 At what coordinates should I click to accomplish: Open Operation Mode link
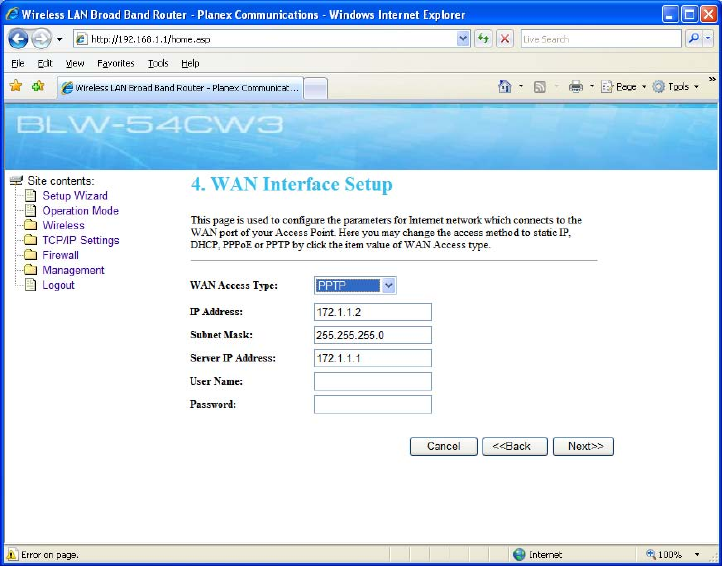81,211
